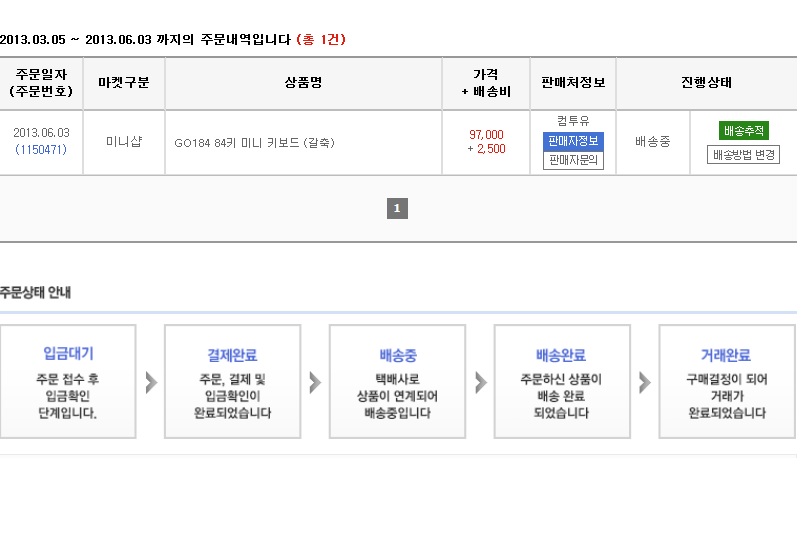Click the 주문일자 (주문번호) column header

[41, 82]
